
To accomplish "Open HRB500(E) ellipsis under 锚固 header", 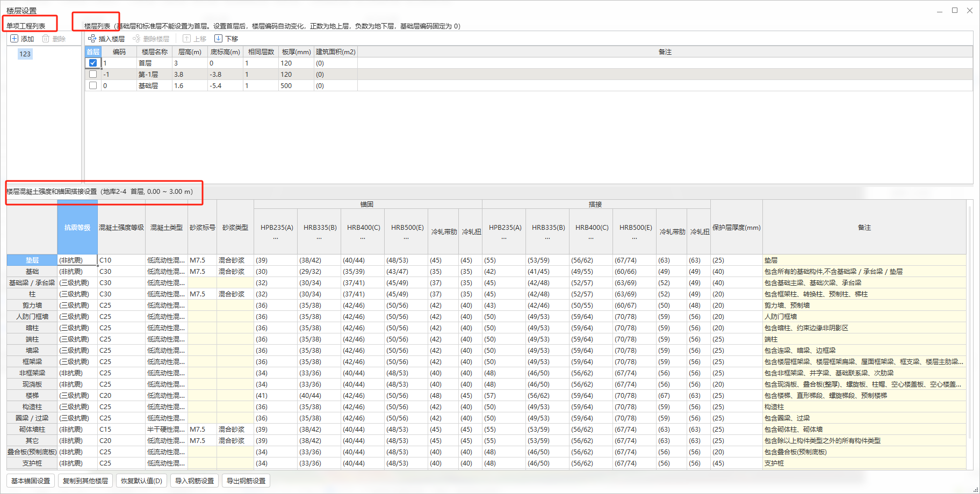I will coord(407,238).
